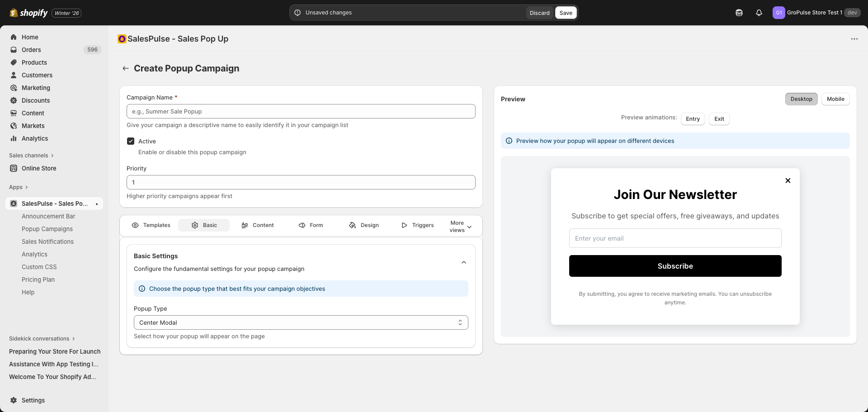This screenshot has width=868, height=412.
Task: Click the Analytics bar chart icon in sidebar
Action: pyautogui.click(x=14, y=138)
